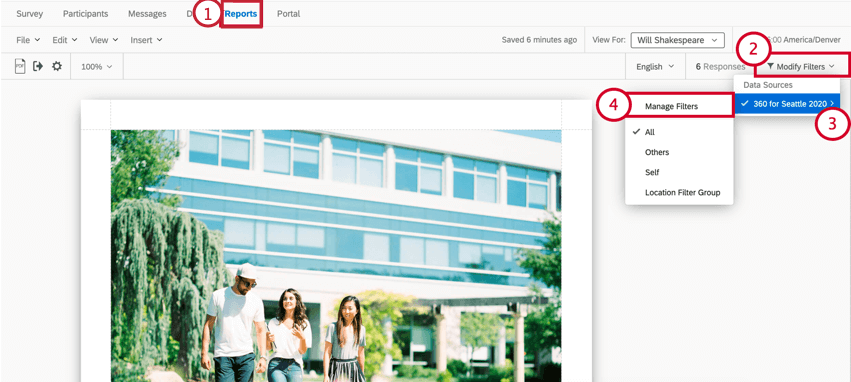Open the File menu

coord(28,40)
